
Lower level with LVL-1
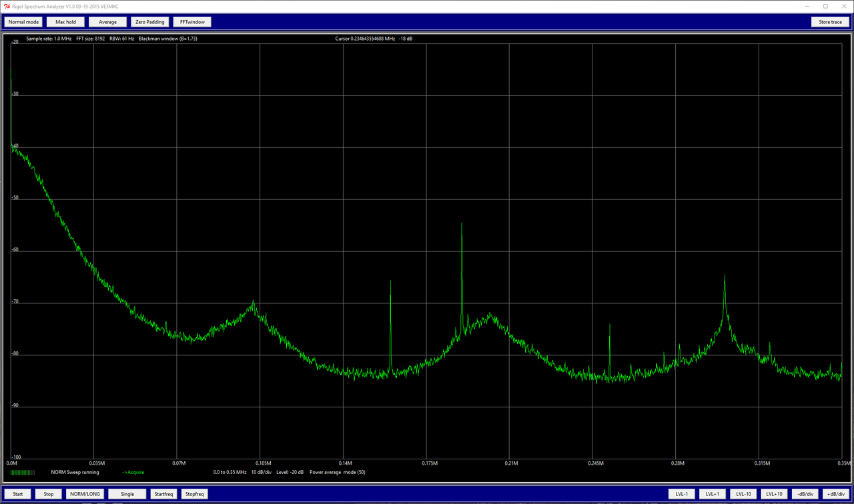pos(681,494)
